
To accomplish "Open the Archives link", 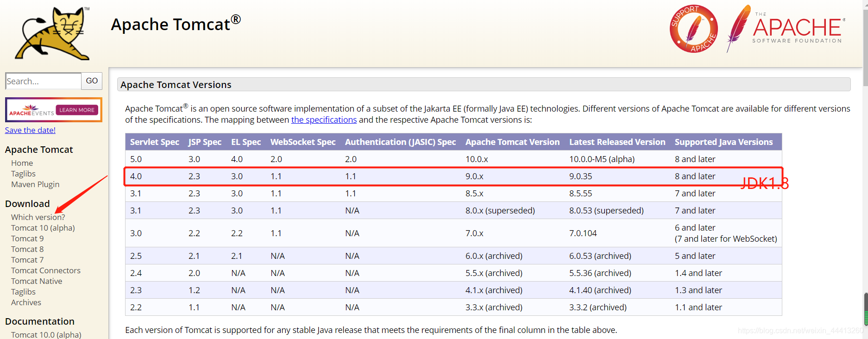I will tap(26, 302).
